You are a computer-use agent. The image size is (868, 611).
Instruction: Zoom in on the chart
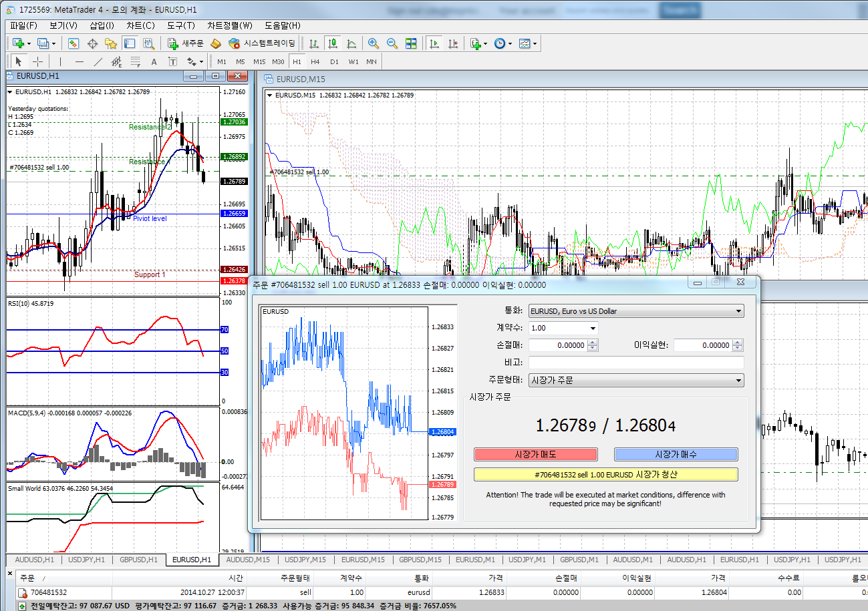click(x=374, y=43)
